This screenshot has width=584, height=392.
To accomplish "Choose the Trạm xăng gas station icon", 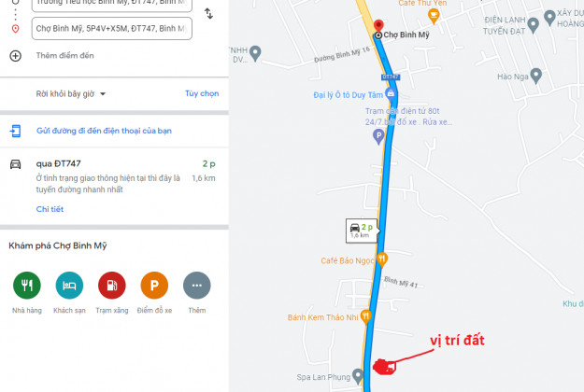I will 112,286.
